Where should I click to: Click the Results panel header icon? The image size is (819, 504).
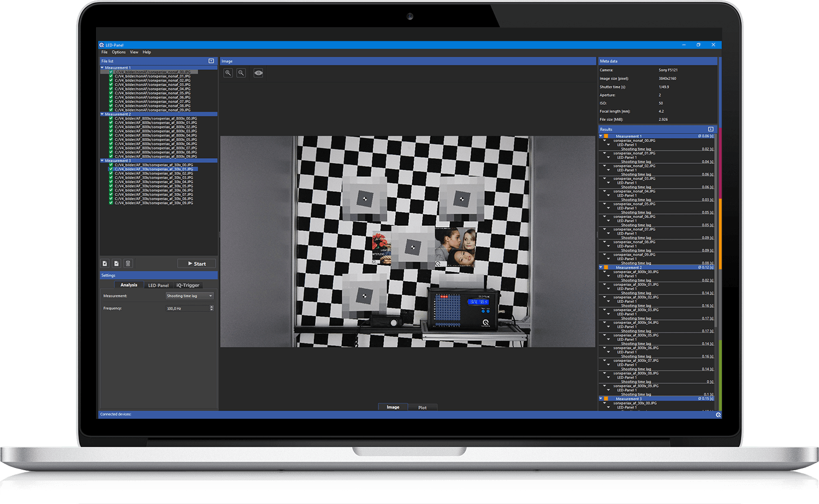(x=711, y=129)
